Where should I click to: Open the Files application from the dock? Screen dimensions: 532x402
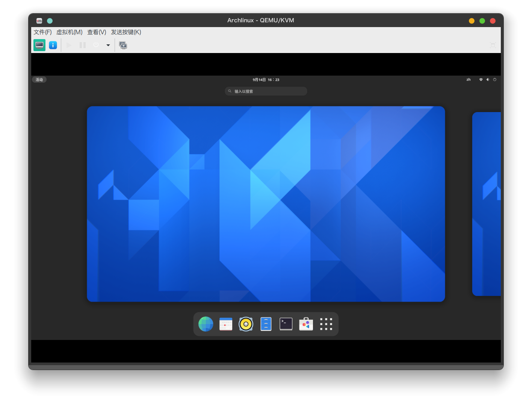tap(266, 324)
